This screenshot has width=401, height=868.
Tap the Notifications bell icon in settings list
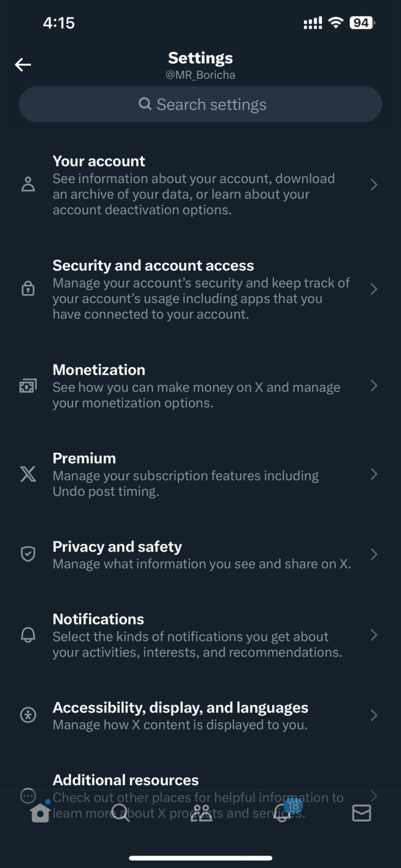pos(28,635)
